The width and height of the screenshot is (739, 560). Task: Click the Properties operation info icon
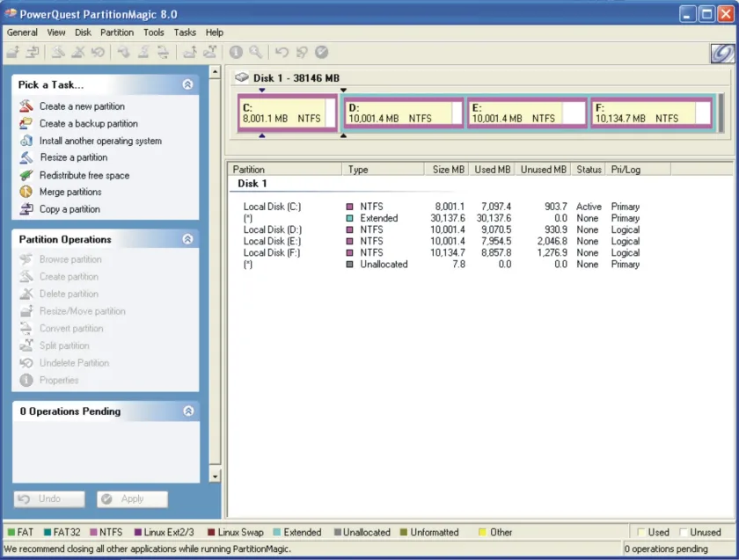[26, 380]
